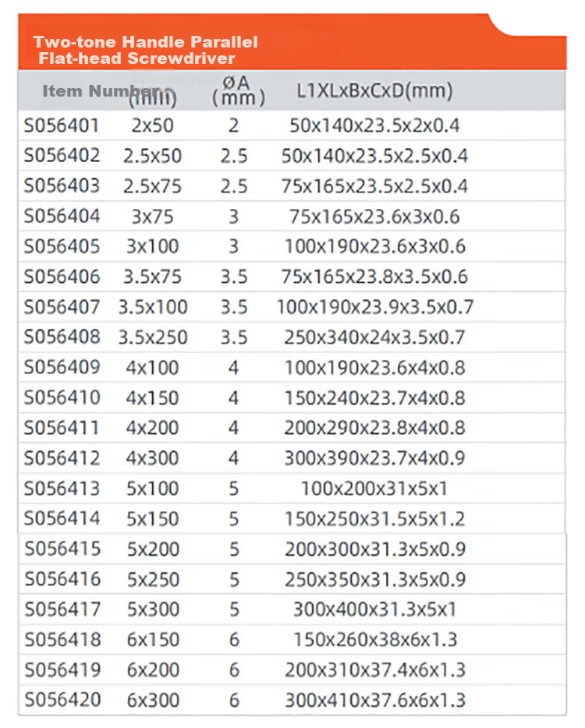Viewport: 585px width, 728px height.
Task: Select item number S056407
Action: coord(62,307)
